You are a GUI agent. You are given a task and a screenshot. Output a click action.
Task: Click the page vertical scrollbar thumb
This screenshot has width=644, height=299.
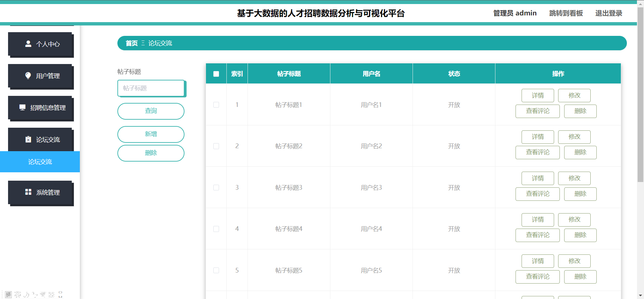640,94
